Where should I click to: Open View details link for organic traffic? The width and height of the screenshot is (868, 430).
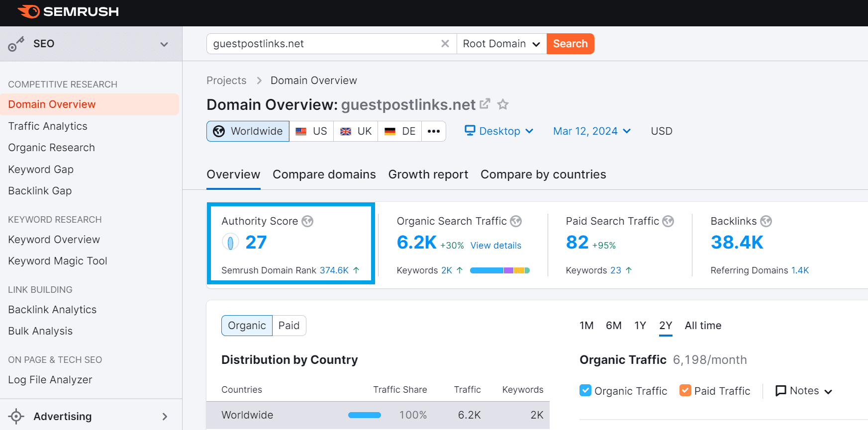click(x=495, y=246)
